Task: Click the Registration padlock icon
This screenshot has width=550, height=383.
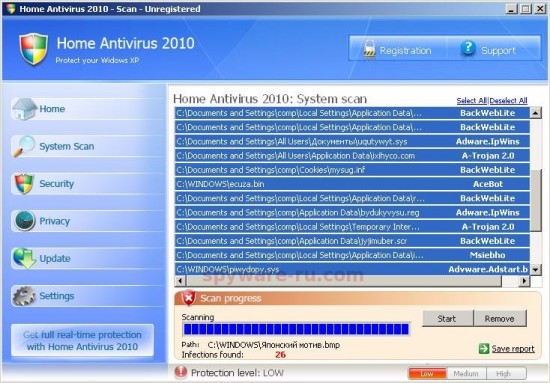Action: click(369, 49)
